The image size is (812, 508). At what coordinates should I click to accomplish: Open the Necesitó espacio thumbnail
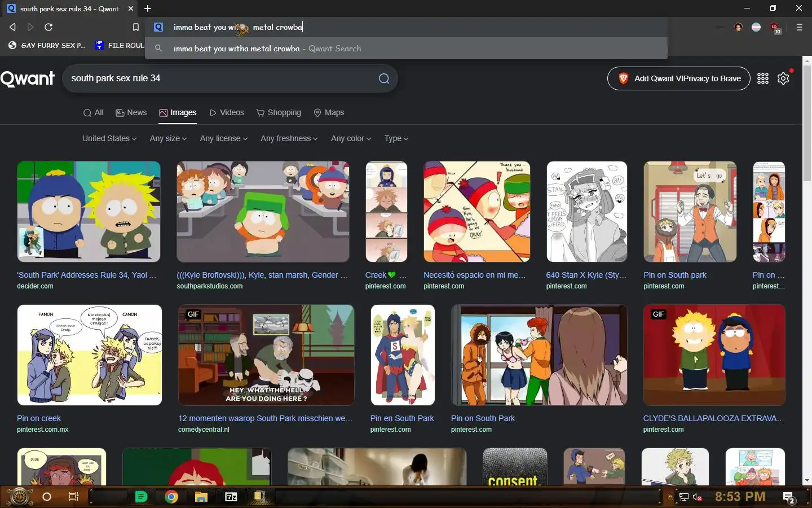point(476,212)
